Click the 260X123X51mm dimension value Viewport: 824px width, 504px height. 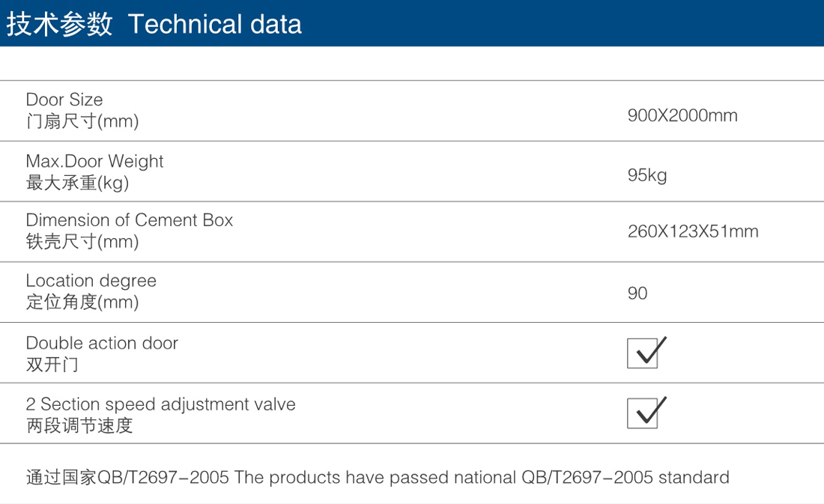(693, 231)
